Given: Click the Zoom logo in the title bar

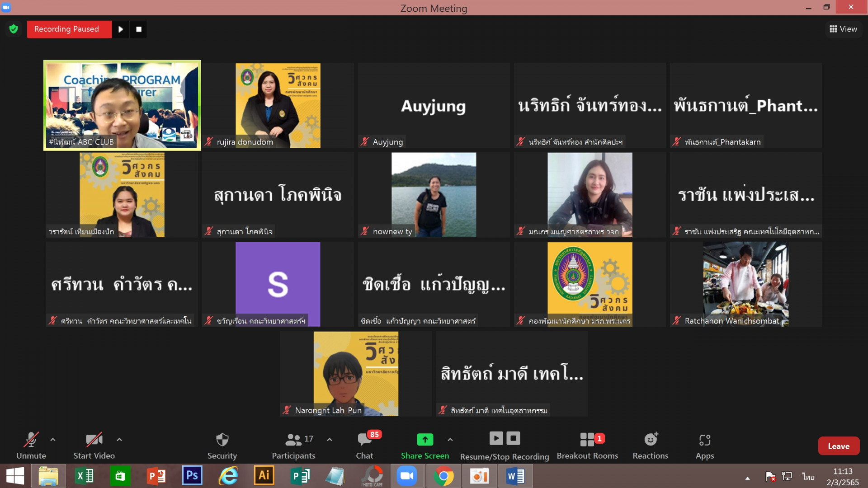Looking at the screenshot, I should click(x=6, y=7).
